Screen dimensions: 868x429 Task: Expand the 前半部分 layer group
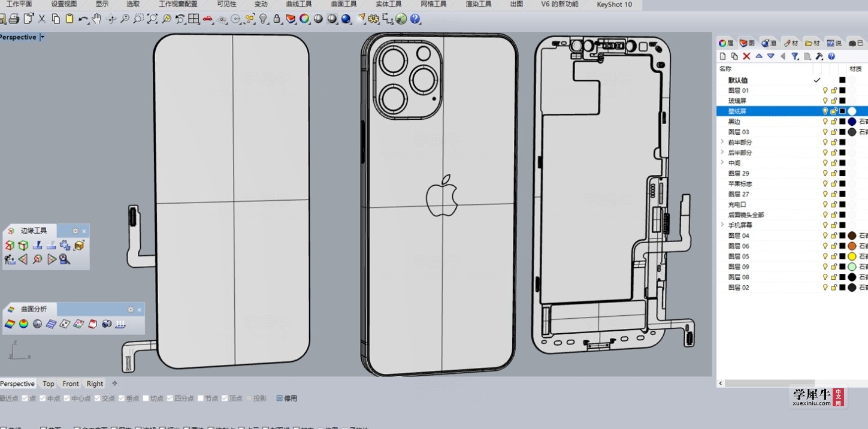[722, 142]
